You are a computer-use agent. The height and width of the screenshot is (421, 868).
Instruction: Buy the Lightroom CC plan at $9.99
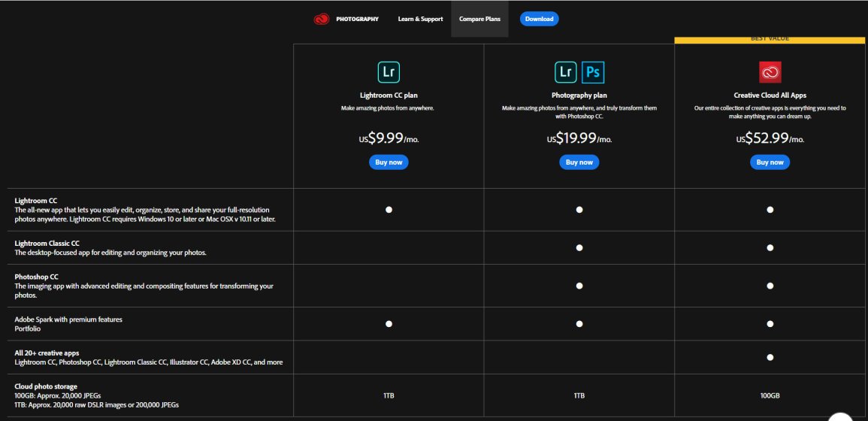coord(389,162)
